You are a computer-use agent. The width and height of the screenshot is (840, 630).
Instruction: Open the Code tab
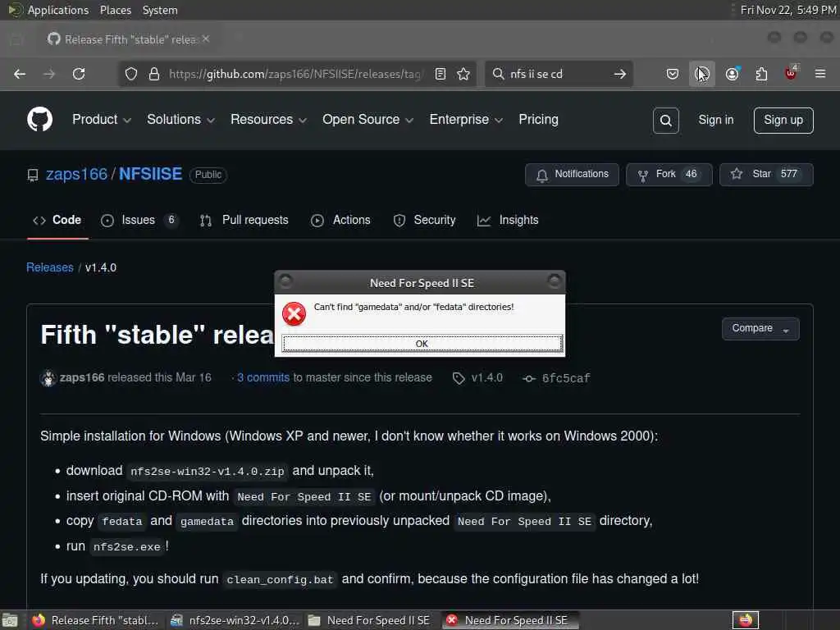pos(57,220)
